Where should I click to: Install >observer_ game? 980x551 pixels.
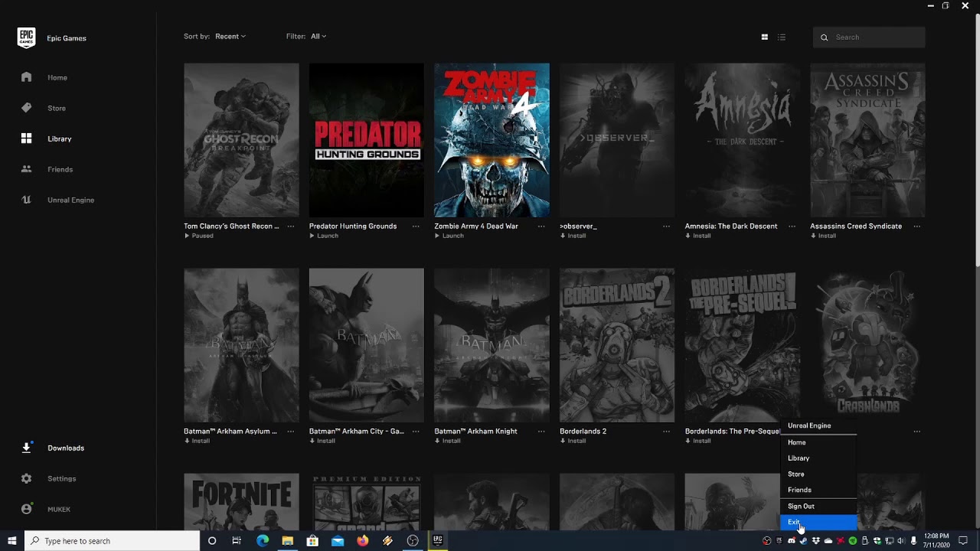(x=573, y=236)
